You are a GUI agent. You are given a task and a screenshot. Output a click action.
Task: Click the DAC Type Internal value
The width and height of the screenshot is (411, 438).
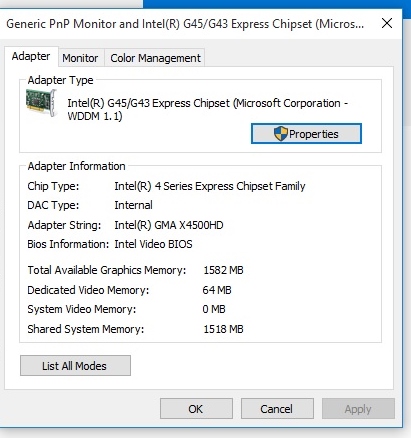coord(133,205)
